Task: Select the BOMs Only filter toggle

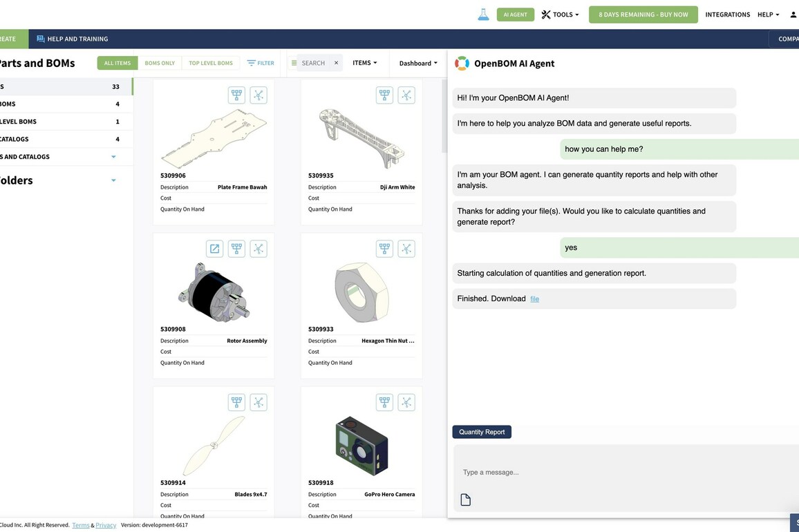Action: tap(160, 63)
